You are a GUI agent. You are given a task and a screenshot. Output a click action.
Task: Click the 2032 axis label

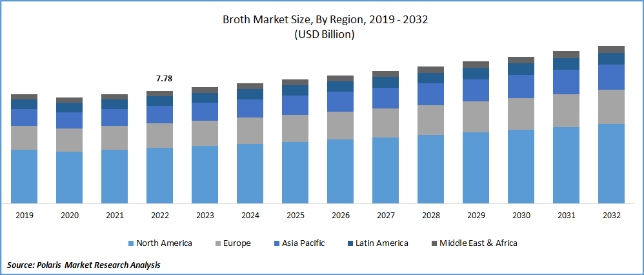(612, 216)
